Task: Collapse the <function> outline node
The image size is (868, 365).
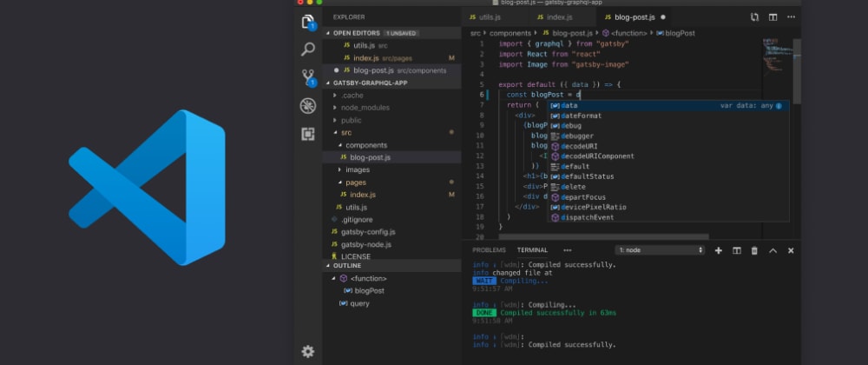Action: (x=334, y=279)
